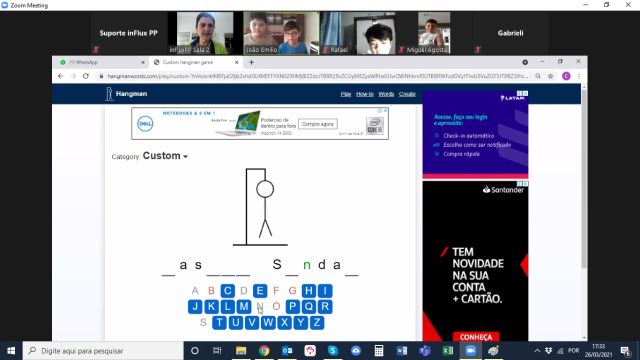Open Excel from the taskbar
This screenshot has width=640, height=360.
point(447,351)
